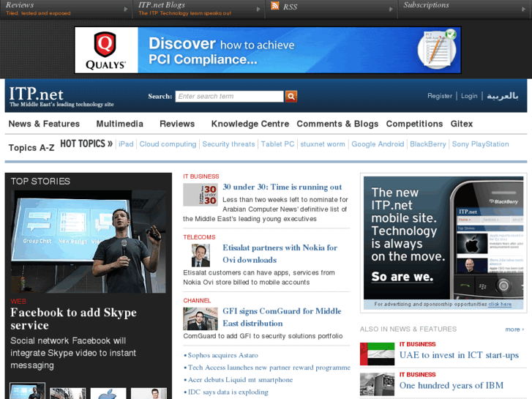Open the Competitions menu
This screenshot has width=532, height=399.
414,124
